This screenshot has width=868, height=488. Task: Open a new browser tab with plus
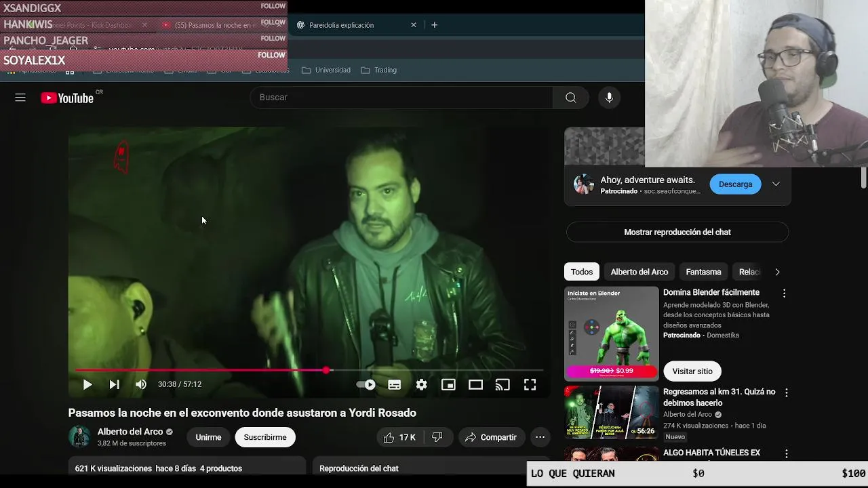coord(435,25)
